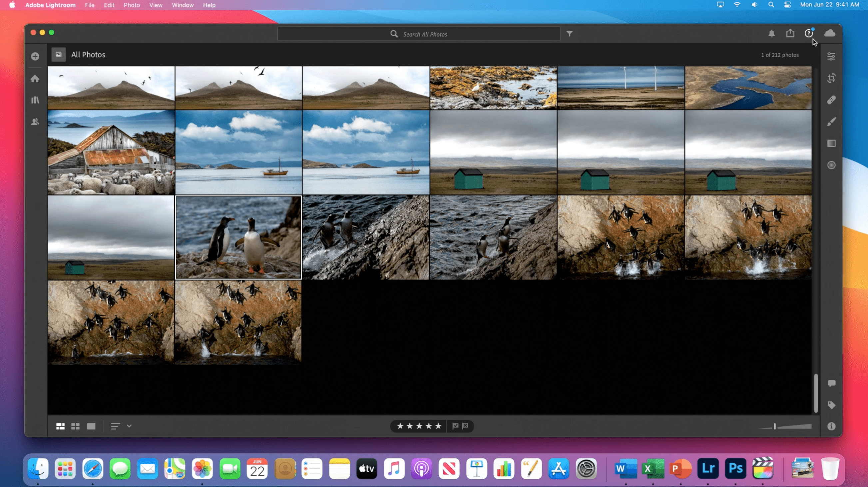
Task: Select the Crop and Rotate tool
Action: pyautogui.click(x=831, y=78)
